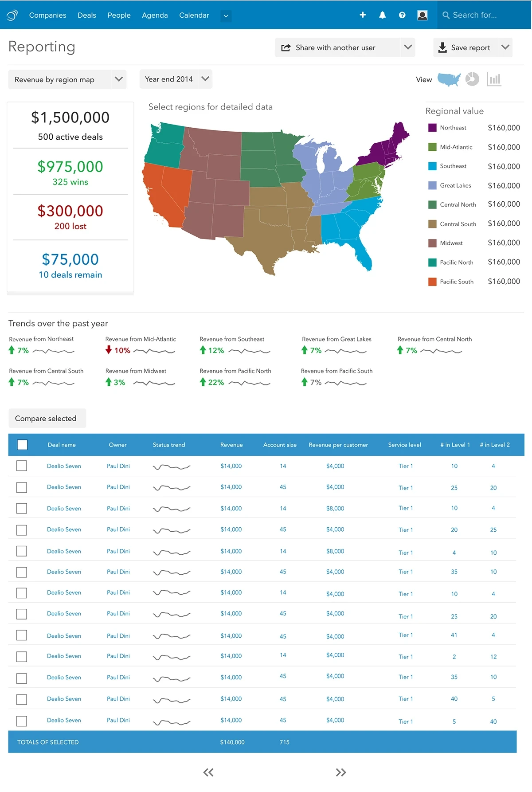Switch to the US map view

point(449,79)
